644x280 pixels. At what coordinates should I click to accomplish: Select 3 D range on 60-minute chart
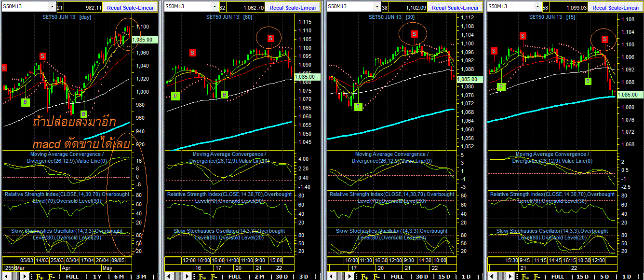coord(304,277)
